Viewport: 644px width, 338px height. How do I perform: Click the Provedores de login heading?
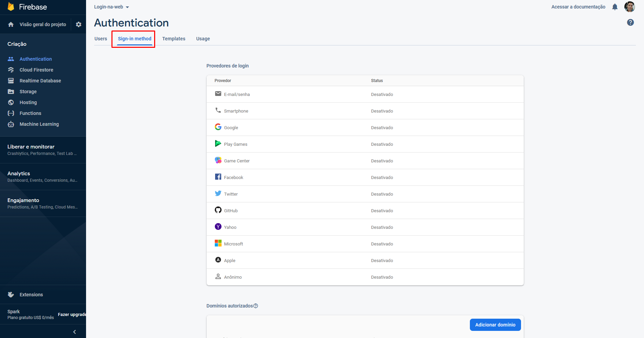[x=227, y=66]
